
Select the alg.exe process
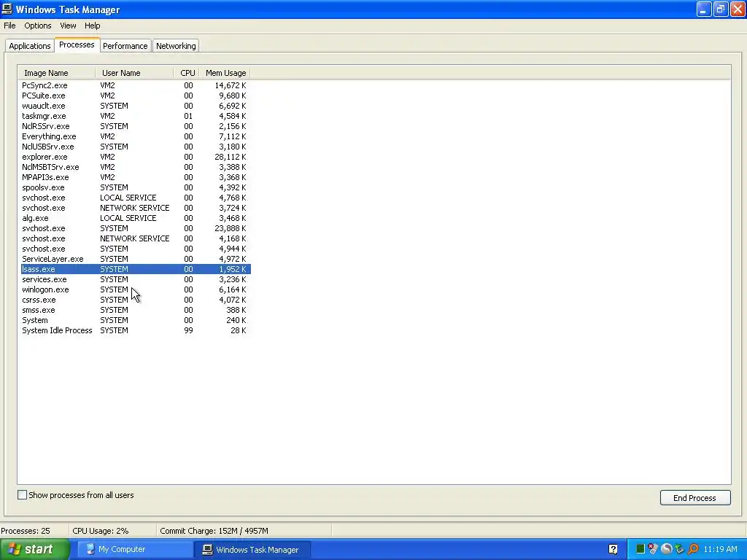tap(136, 218)
